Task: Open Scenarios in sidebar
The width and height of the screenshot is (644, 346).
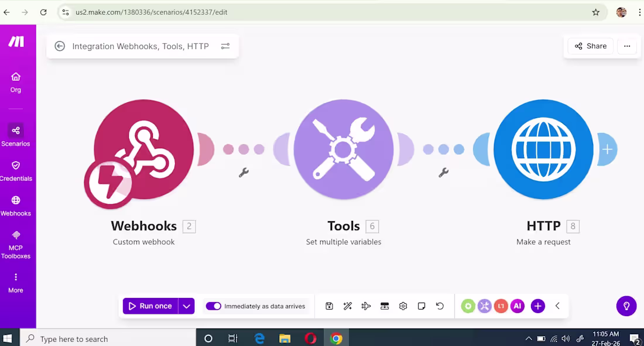Action: click(x=16, y=135)
